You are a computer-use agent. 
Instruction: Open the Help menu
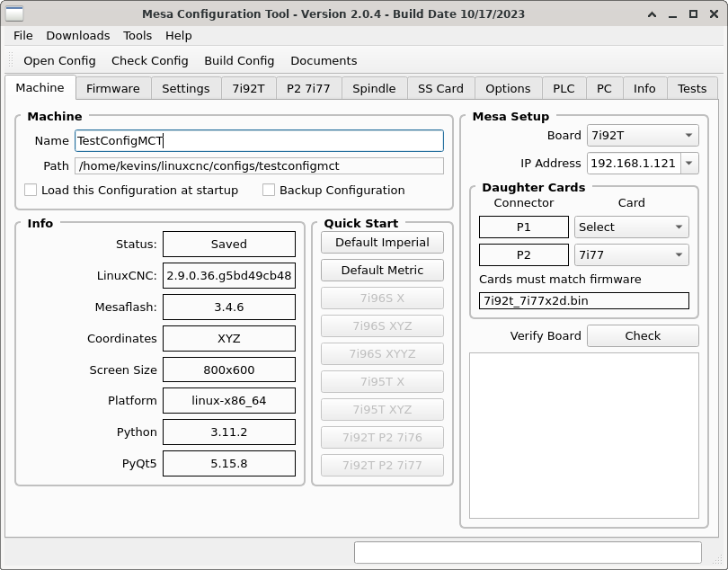click(x=178, y=36)
